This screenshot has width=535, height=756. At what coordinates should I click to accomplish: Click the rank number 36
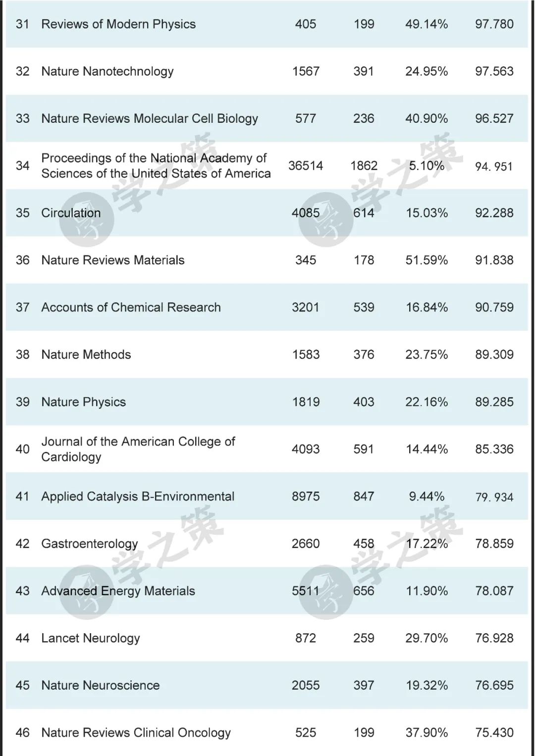point(23,260)
